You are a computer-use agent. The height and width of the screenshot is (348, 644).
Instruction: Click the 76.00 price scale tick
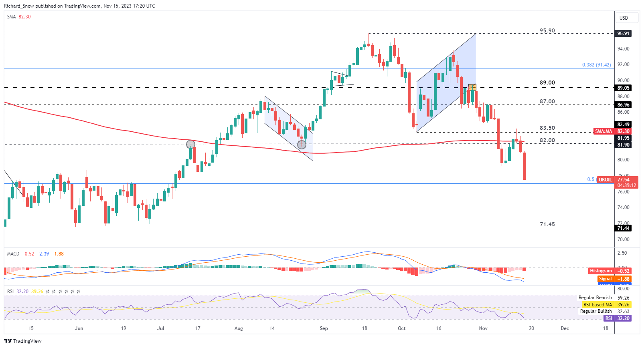623,192
